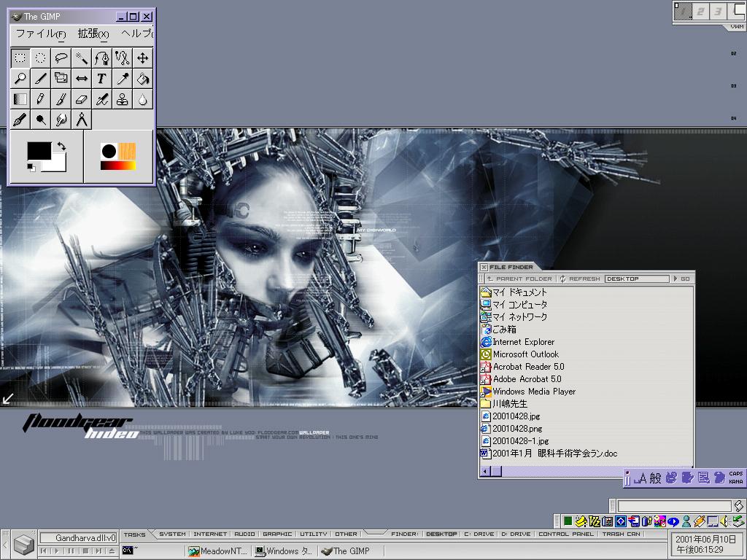Viewport: 747px width, 560px height.
Task: Select the Magnify zoom tool
Action: coord(20,79)
